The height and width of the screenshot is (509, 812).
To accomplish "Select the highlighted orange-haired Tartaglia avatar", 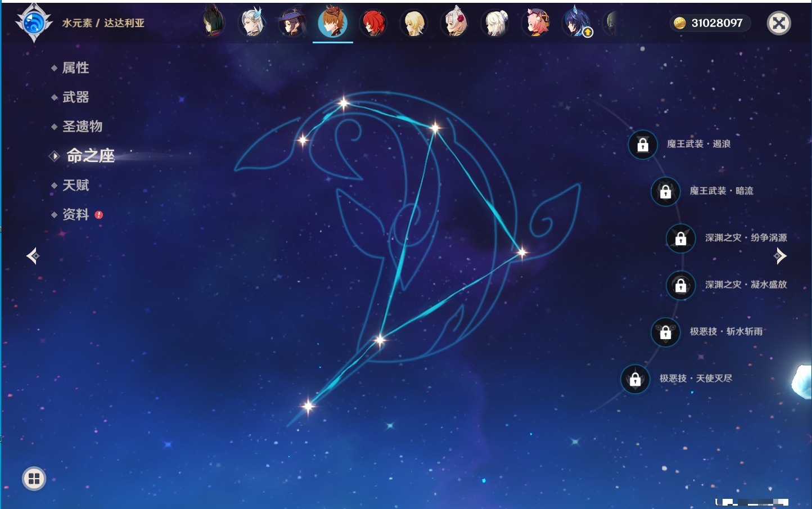I will point(333,22).
